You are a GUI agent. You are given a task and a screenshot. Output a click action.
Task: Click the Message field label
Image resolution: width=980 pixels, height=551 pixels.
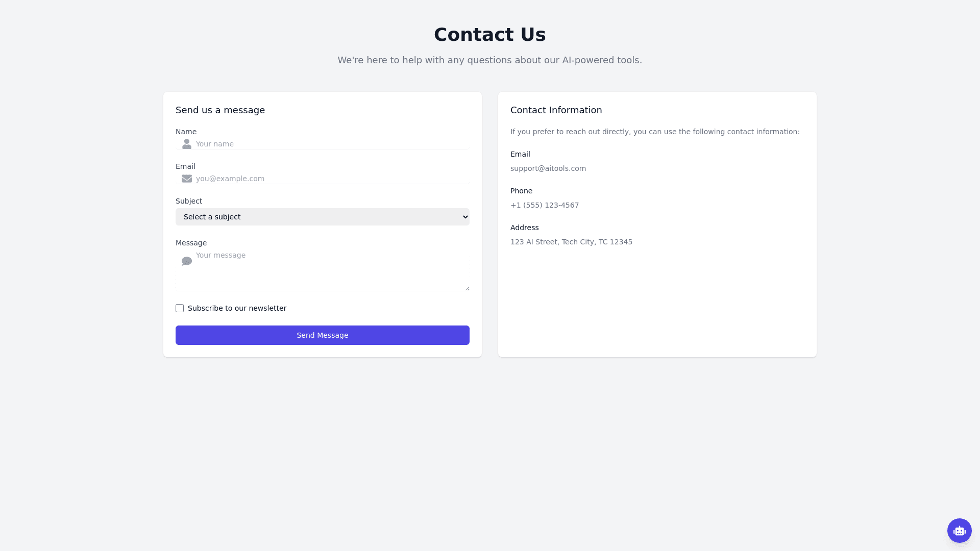tap(191, 243)
